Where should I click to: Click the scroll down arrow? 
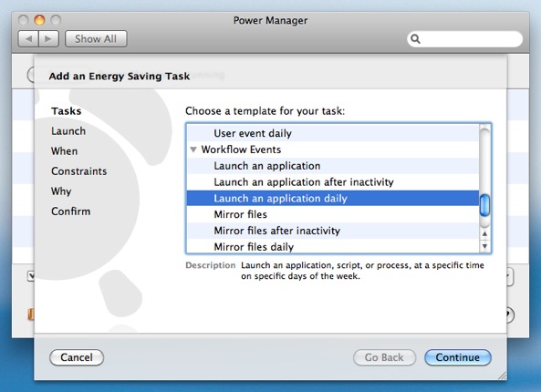pos(484,246)
